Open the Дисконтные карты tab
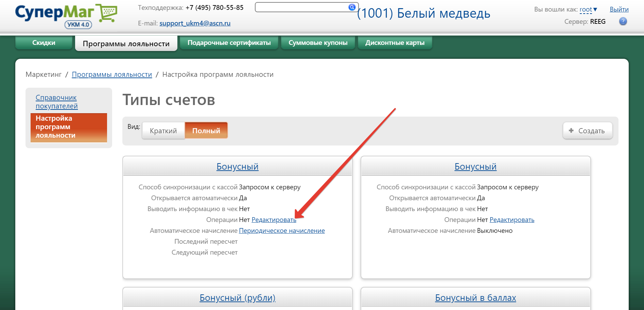The width and height of the screenshot is (644, 310). pyautogui.click(x=395, y=43)
